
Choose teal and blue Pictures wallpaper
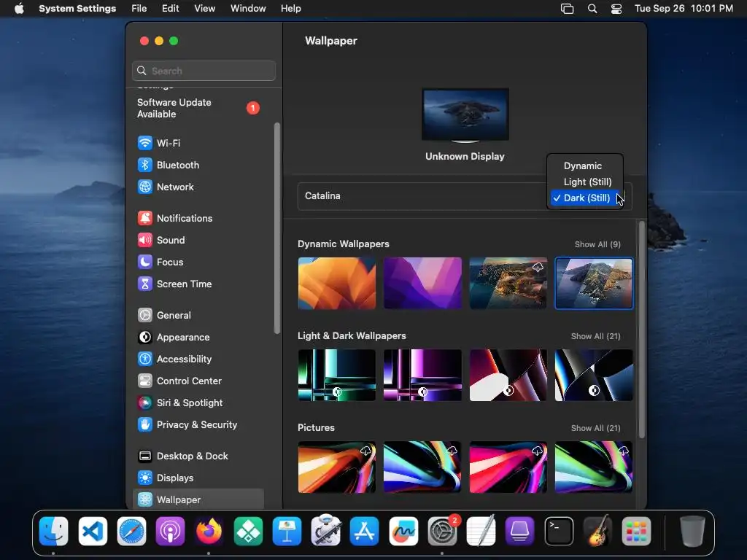pos(422,467)
